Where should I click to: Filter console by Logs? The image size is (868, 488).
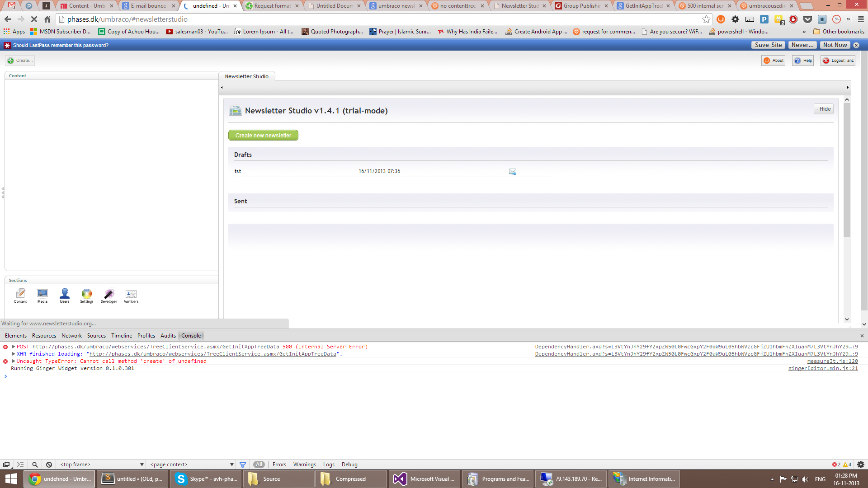[x=329, y=465]
